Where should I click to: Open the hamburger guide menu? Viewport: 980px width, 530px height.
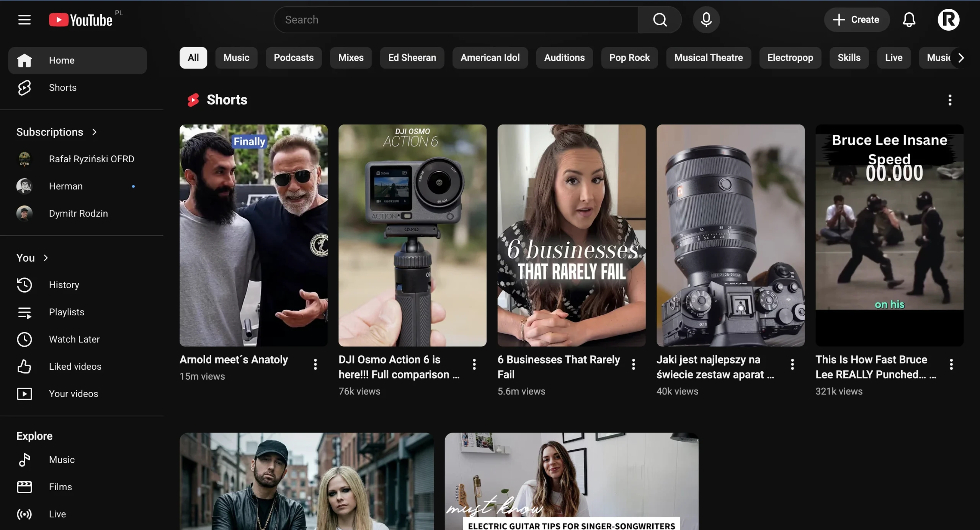point(24,20)
